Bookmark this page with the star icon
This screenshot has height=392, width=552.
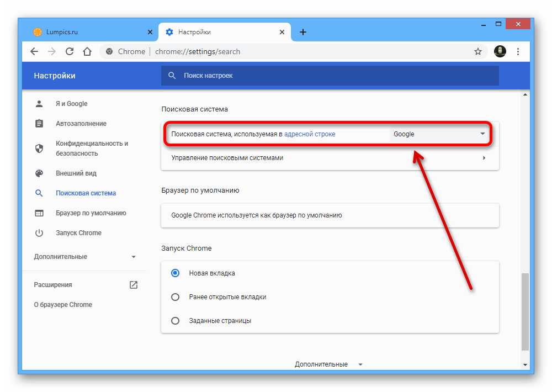(x=477, y=51)
